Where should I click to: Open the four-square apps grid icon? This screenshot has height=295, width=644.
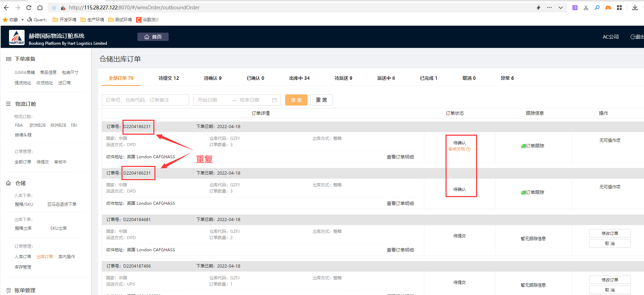(x=619, y=8)
